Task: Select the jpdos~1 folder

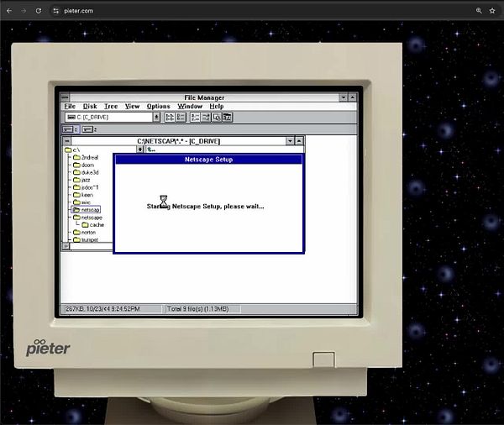Action: [x=87, y=187]
